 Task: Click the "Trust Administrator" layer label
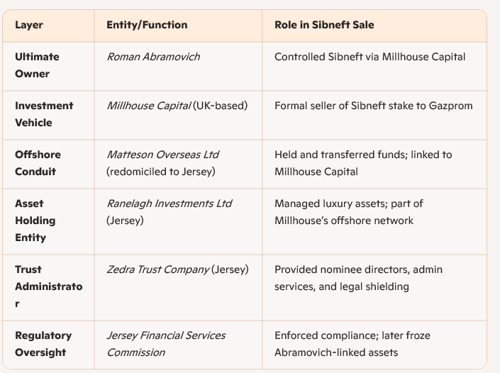tap(49, 286)
